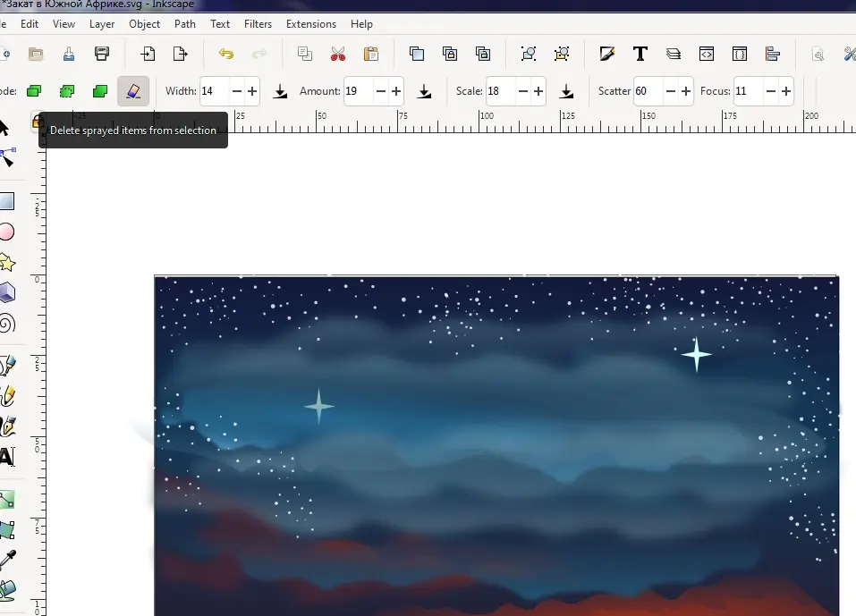Open the Path menu
This screenshot has width=856, height=616.
(185, 24)
